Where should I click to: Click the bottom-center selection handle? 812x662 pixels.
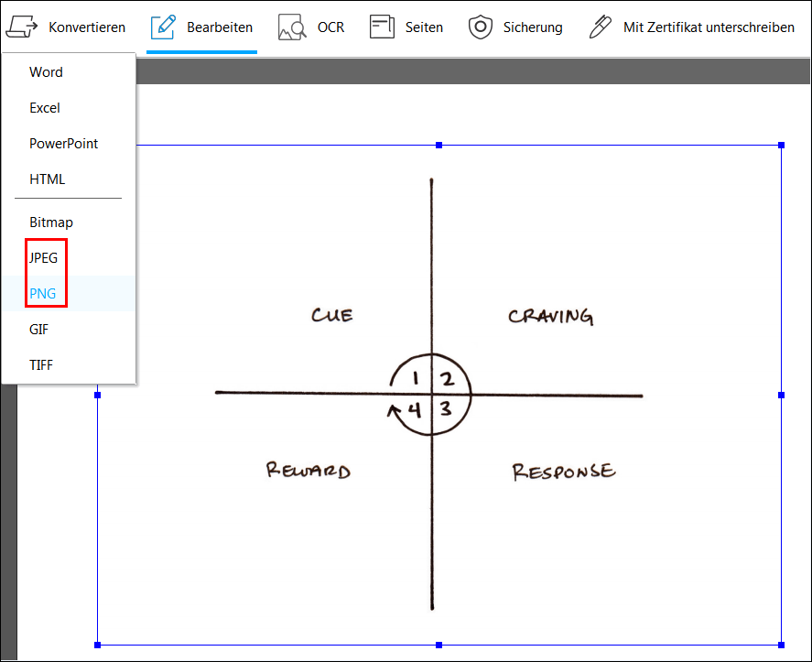pyautogui.click(x=439, y=645)
